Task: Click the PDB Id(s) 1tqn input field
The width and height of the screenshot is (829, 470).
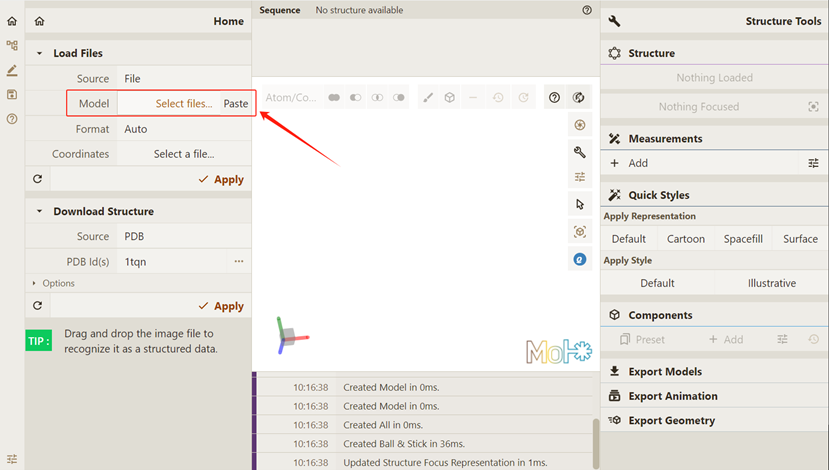Action: (x=173, y=261)
